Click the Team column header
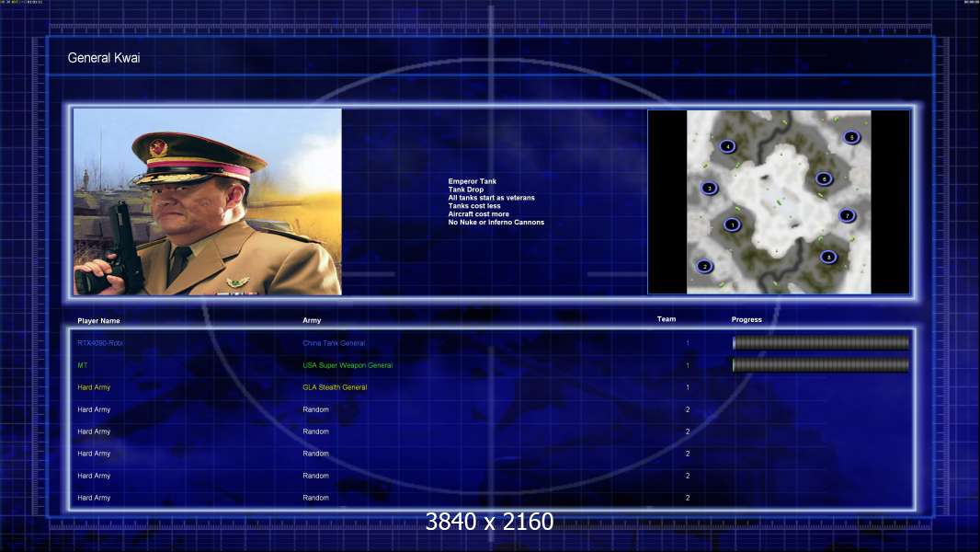This screenshot has height=552, width=980. pyautogui.click(x=667, y=319)
